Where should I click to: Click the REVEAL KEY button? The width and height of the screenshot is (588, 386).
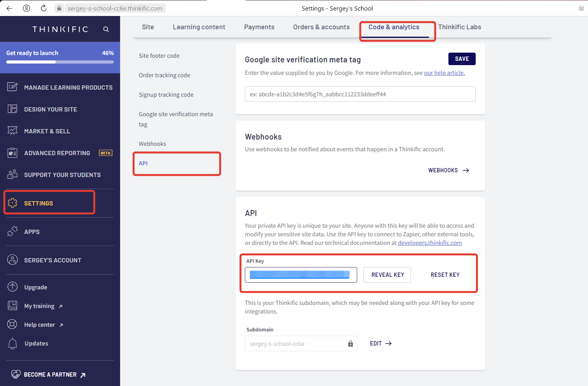387,275
